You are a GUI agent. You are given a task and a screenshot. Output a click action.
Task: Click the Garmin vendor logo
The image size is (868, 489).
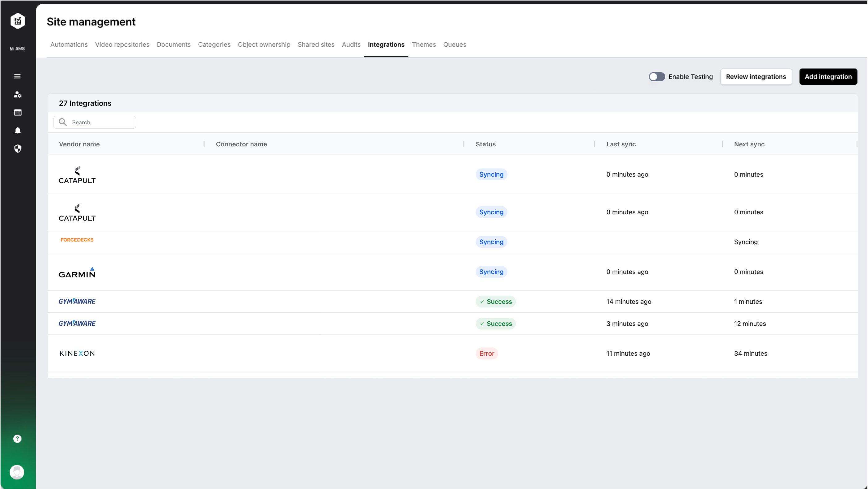pyautogui.click(x=77, y=272)
